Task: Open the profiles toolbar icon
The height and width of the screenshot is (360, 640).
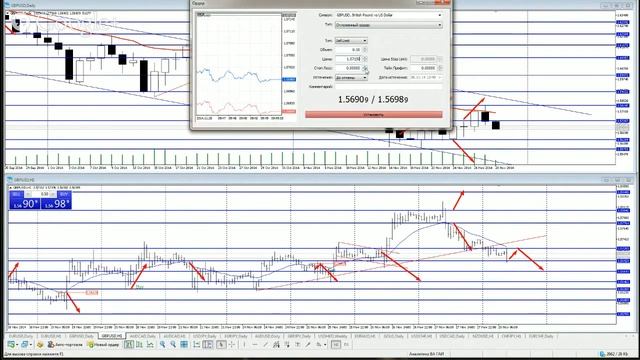Action: click(24, 345)
